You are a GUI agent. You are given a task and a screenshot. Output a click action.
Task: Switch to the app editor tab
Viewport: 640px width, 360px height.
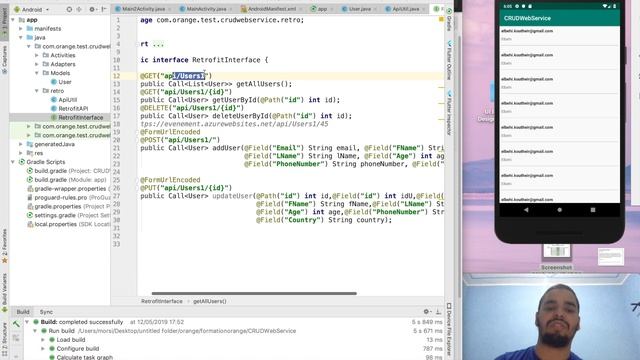point(322,9)
